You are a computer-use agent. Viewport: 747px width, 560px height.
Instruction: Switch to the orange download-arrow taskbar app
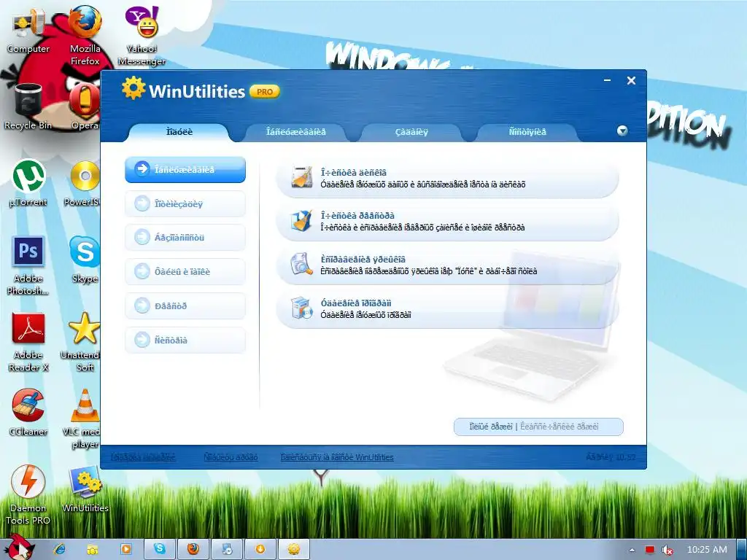point(260,549)
